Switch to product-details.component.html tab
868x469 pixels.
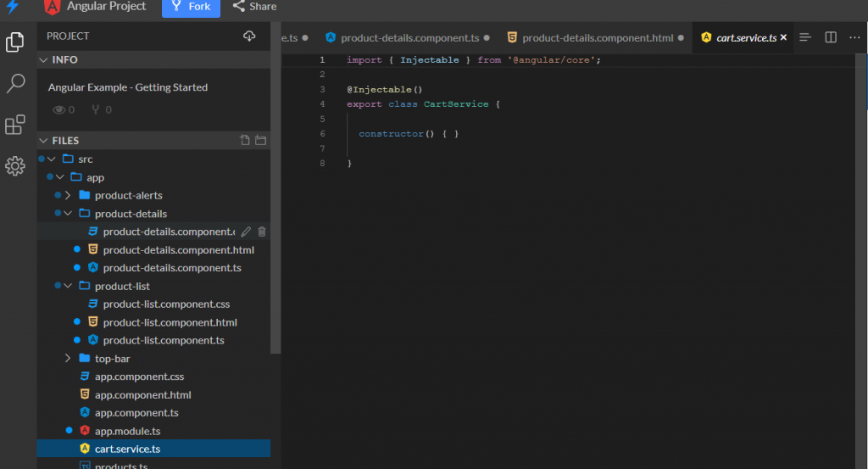click(595, 37)
